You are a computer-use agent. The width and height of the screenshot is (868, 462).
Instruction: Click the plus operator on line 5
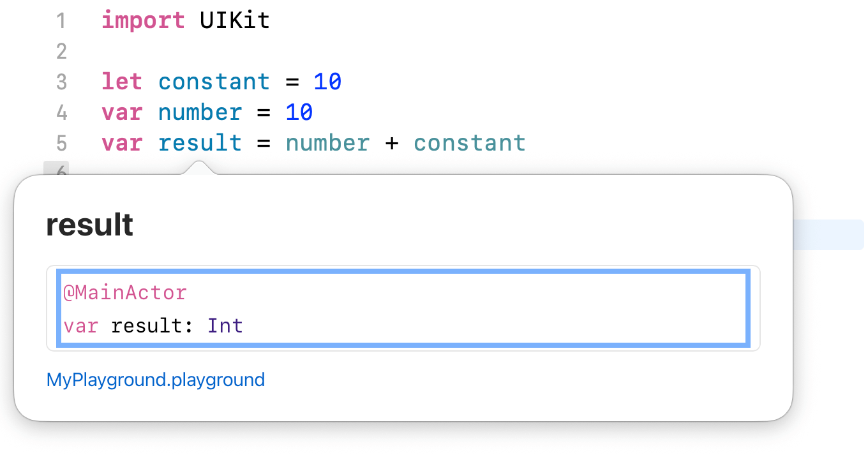[x=391, y=144]
